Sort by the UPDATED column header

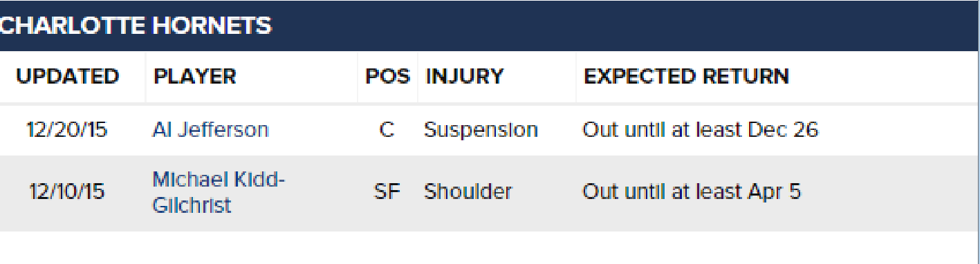coord(67,76)
